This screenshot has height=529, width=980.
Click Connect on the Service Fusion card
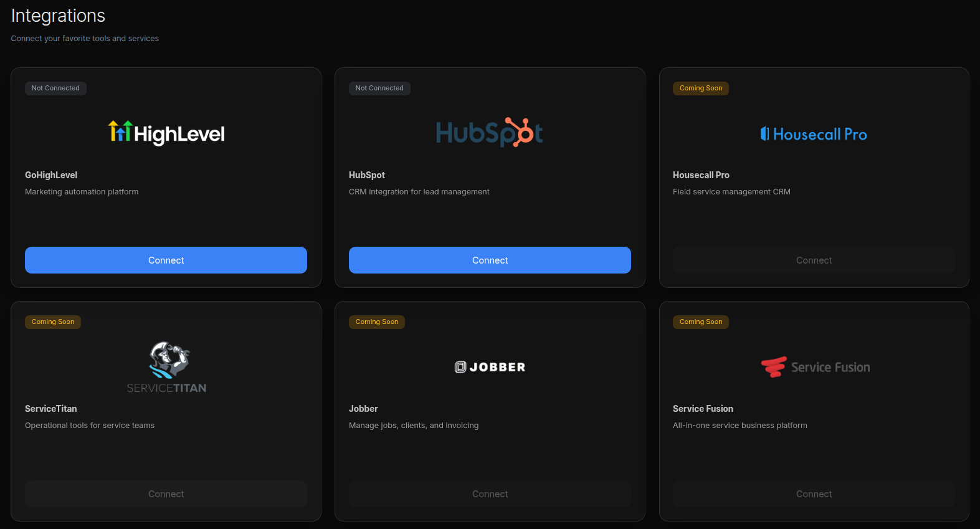[x=814, y=493]
